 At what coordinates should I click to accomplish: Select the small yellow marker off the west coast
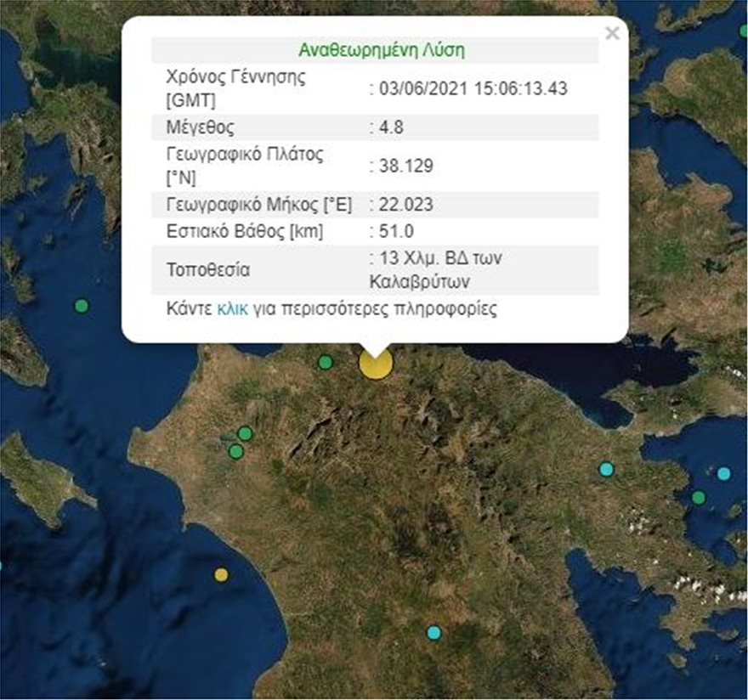click(219, 574)
